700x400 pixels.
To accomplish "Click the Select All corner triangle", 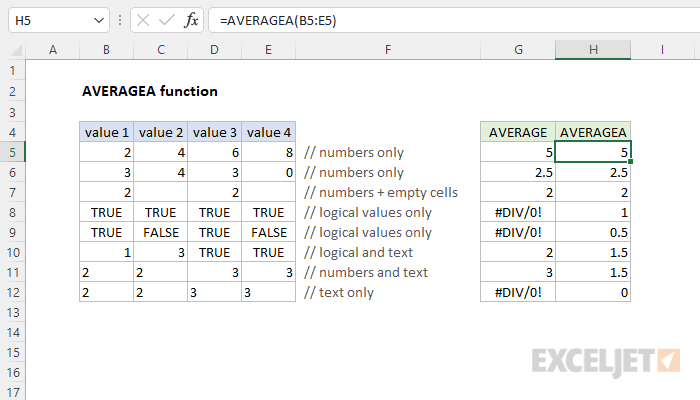I will [16, 50].
